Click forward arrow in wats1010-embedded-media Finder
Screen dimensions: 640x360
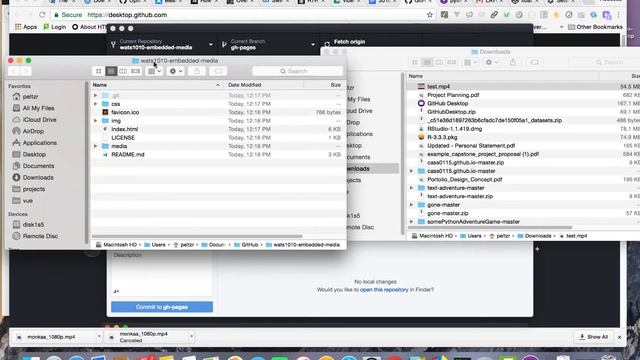[x=25, y=71]
